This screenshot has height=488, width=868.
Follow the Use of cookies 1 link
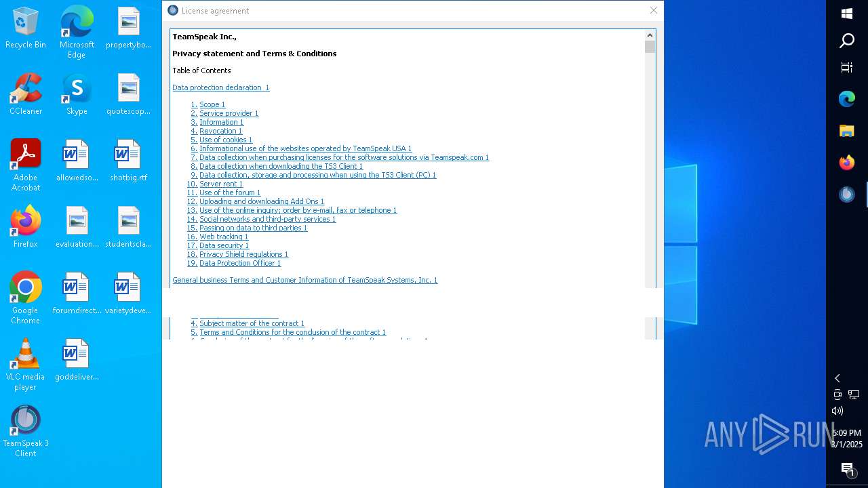pos(226,140)
